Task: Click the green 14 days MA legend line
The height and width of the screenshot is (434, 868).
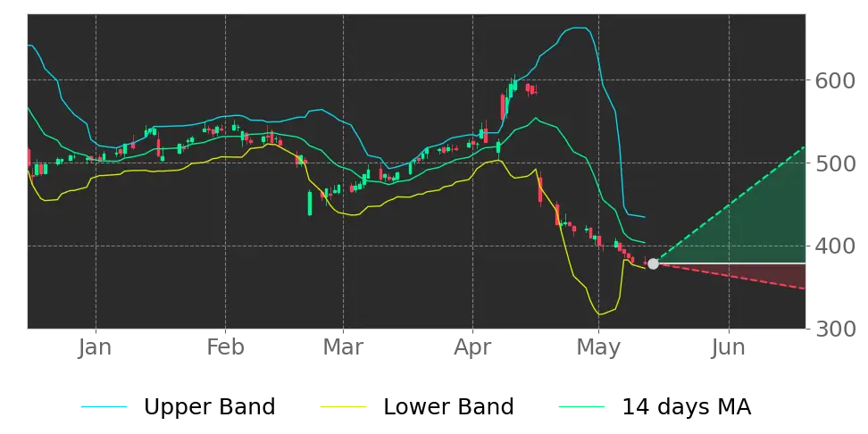Action: [582, 407]
